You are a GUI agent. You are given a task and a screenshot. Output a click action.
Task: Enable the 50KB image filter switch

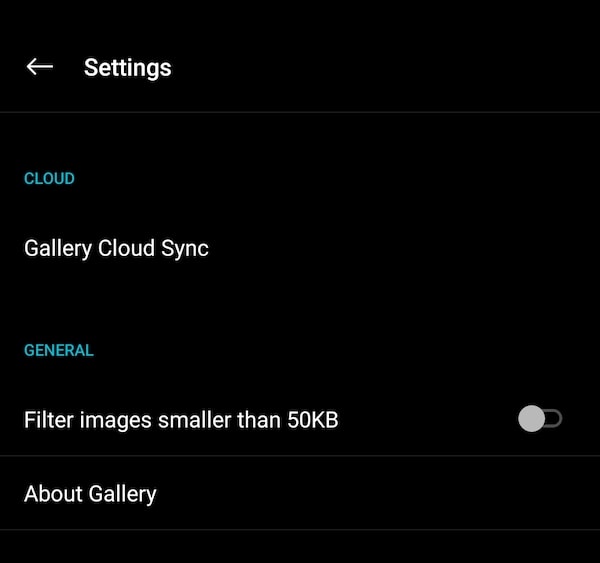tap(540, 420)
